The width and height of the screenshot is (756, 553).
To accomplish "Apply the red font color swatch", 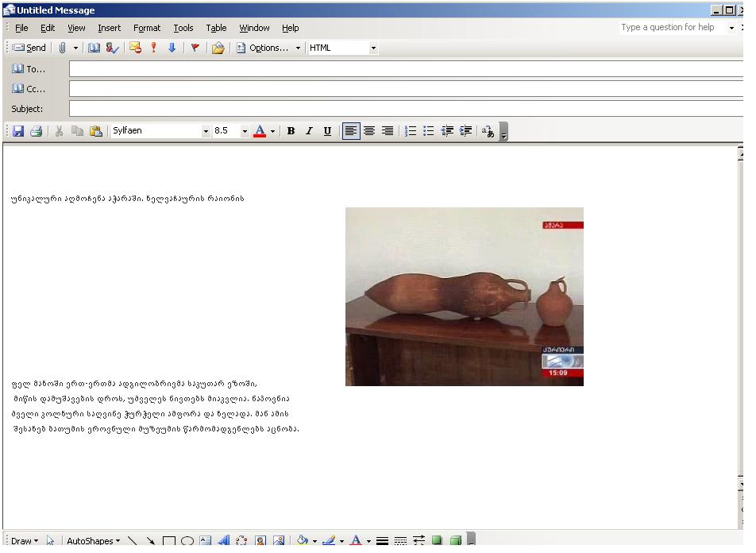I will 259,131.
